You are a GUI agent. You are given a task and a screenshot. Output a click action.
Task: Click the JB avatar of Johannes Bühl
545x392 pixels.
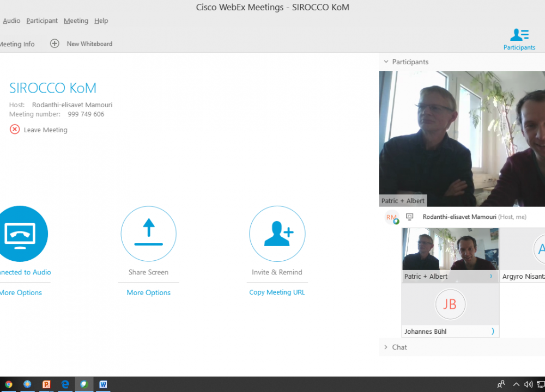click(450, 304)
